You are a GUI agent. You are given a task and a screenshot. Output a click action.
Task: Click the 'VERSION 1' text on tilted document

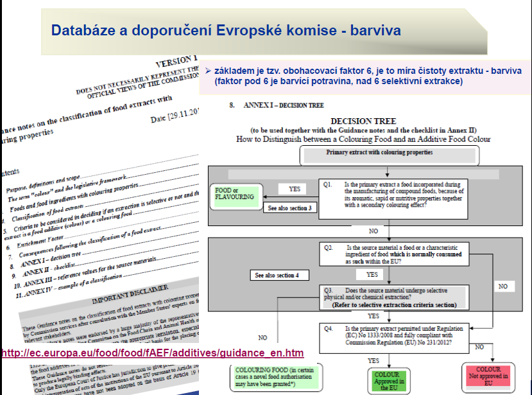(176, 62)
